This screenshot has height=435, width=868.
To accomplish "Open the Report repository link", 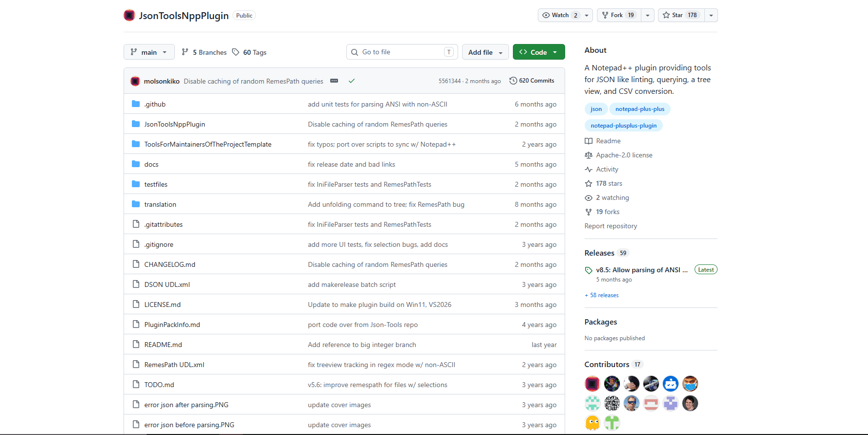I will (x=611, y=226).
